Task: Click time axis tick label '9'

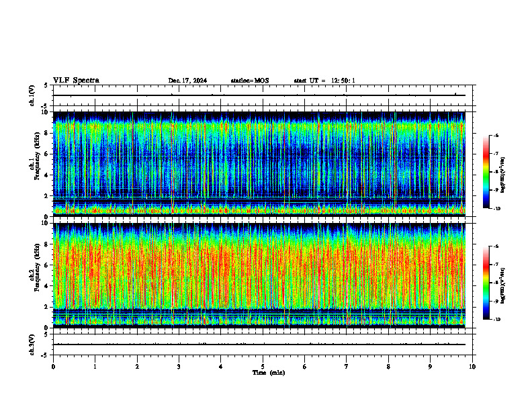Action: (430, 367)
